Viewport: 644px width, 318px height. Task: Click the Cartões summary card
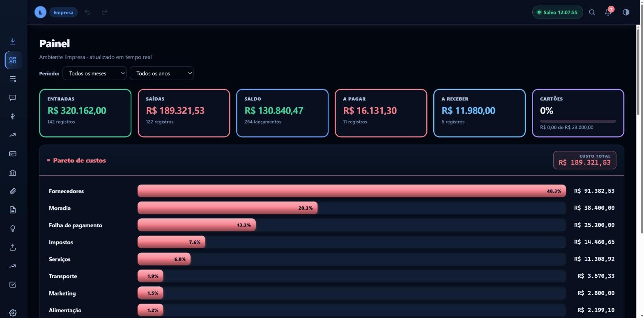tap(578, 113)
